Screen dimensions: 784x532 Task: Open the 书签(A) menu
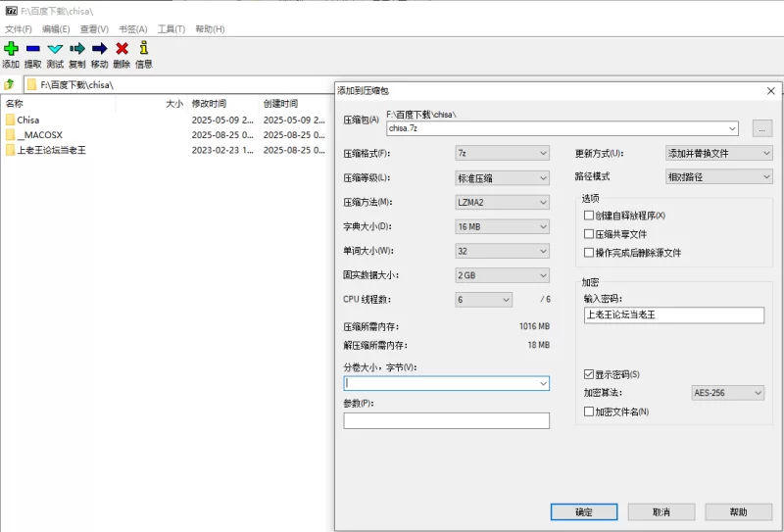coord(133,29)
